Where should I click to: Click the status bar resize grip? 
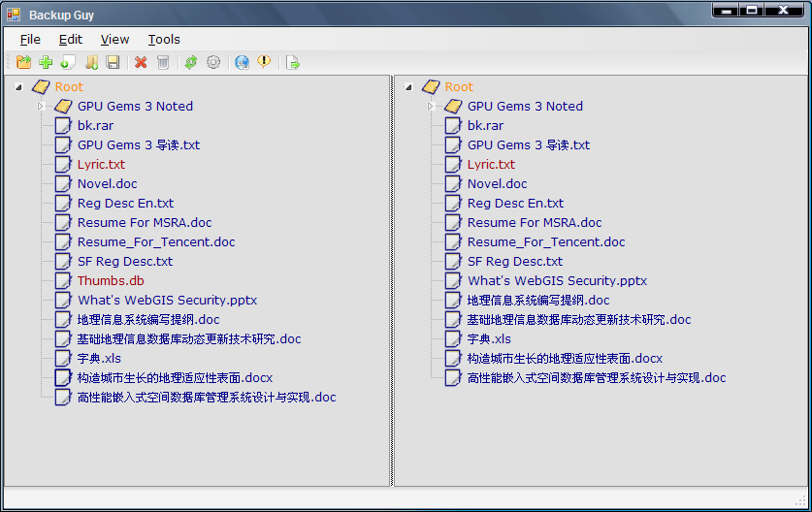(x=801, y=500)
